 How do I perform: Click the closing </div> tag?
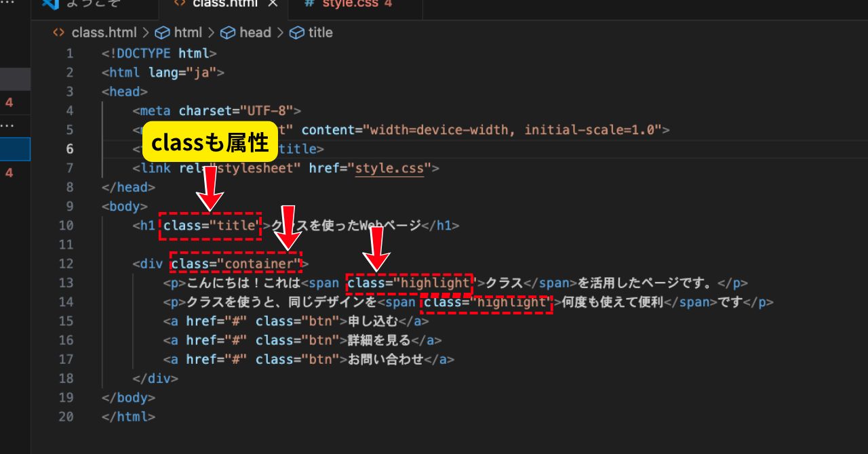[155, 378]
